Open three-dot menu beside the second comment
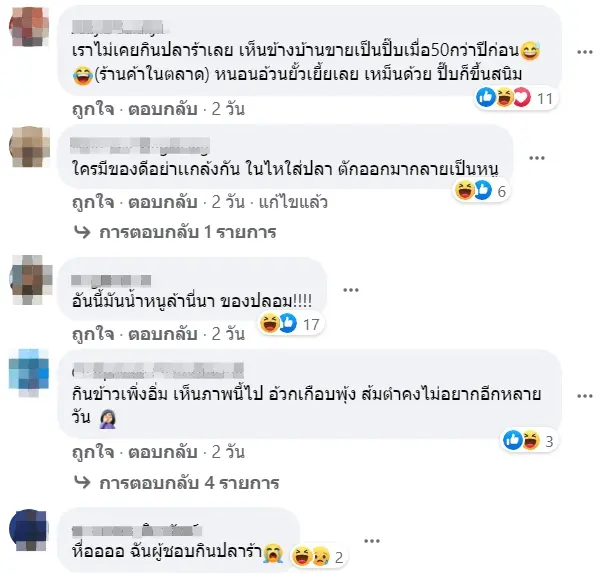Screen dimensions: 605x574 [537, 158]
